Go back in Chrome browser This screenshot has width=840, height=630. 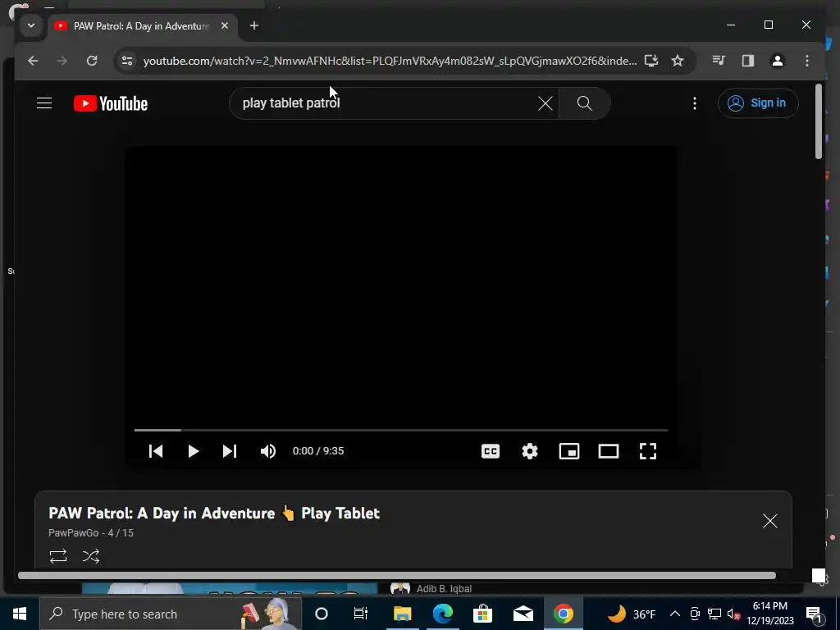coord(33,61)
